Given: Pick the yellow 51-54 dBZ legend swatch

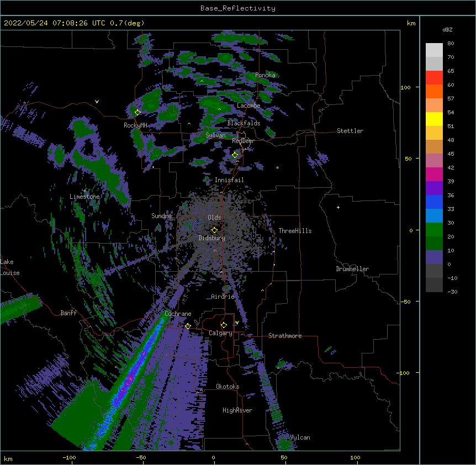Looking at the screenshot, I should [434, 119].
